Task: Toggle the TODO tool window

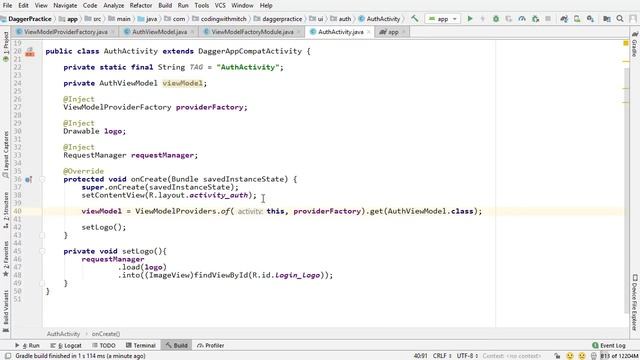Action: point(104,345)
